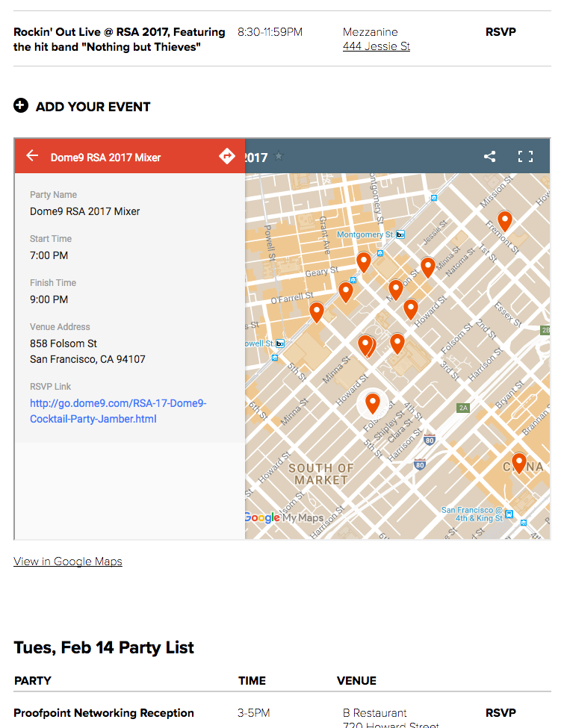Select the highlighted pin on Folsom St
The image size is (567, 728).
[373, 403]
